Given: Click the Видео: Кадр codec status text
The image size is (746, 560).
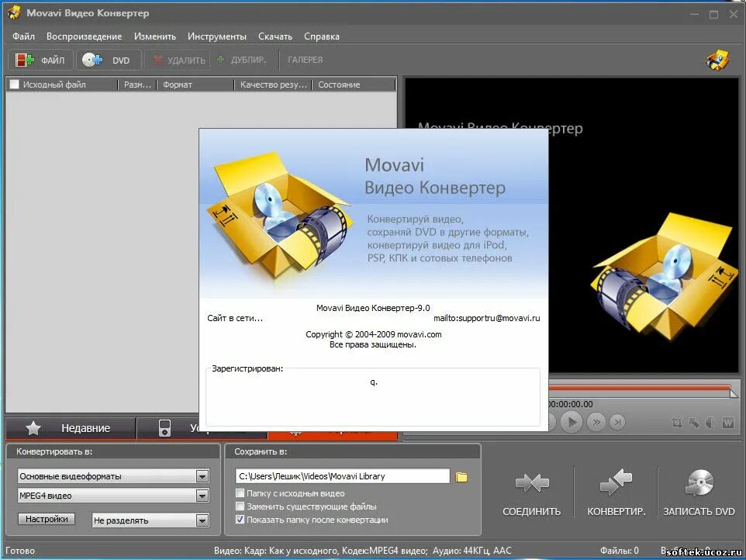Looking at the screenshot, I should (363, 551).
